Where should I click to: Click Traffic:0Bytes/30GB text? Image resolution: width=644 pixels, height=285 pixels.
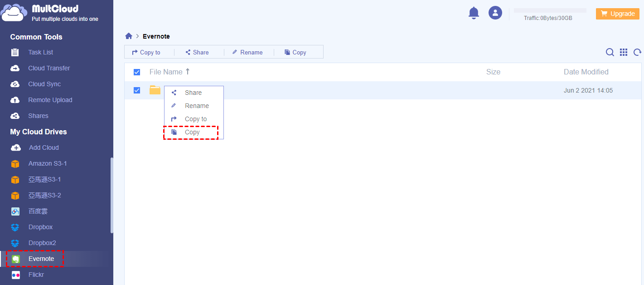coord(548,18)
